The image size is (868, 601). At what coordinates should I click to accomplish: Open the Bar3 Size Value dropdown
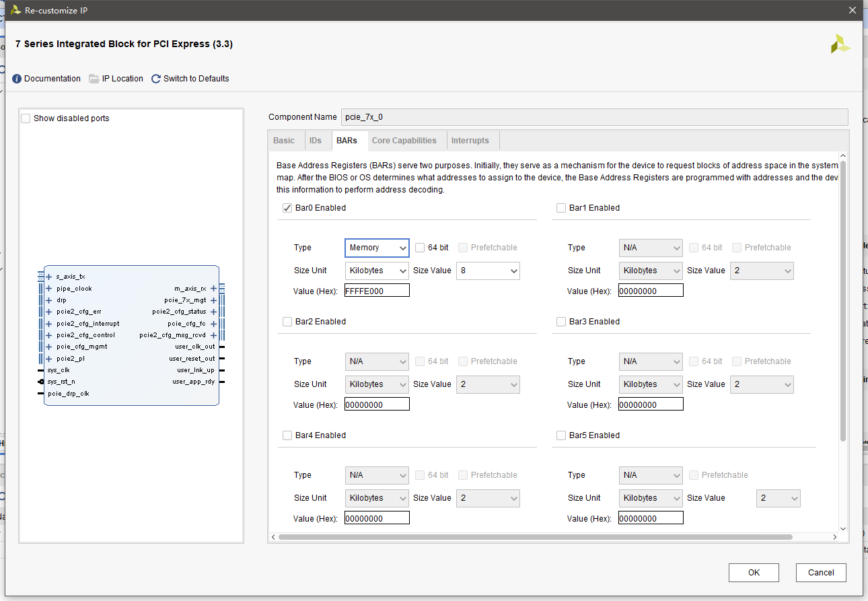click(x=762, y=384)
